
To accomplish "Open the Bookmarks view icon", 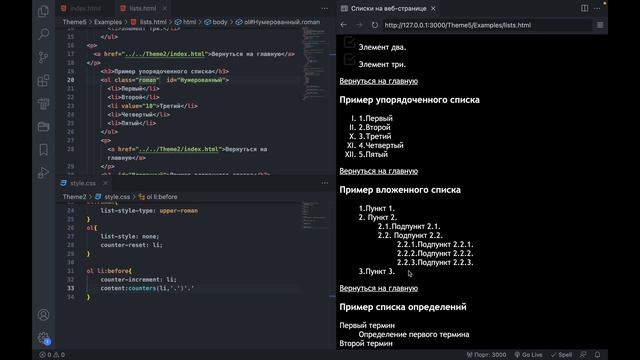I will coord(43,150).
